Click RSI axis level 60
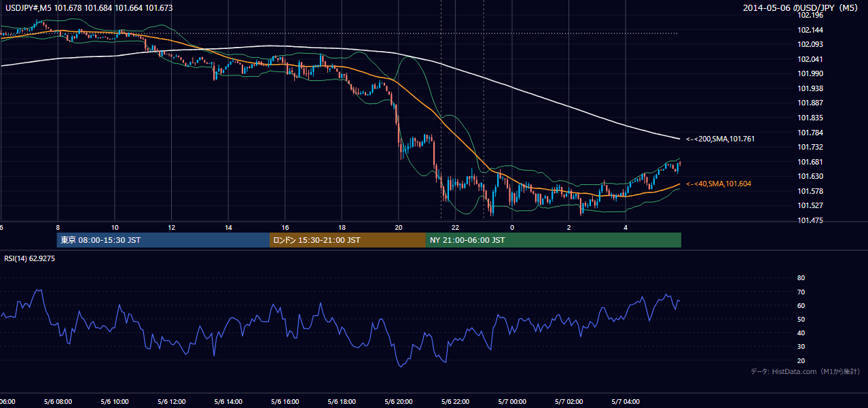Image resolution: width=868 pixels, height=408 pixels. pyautogui.click(x=801, y=305)
